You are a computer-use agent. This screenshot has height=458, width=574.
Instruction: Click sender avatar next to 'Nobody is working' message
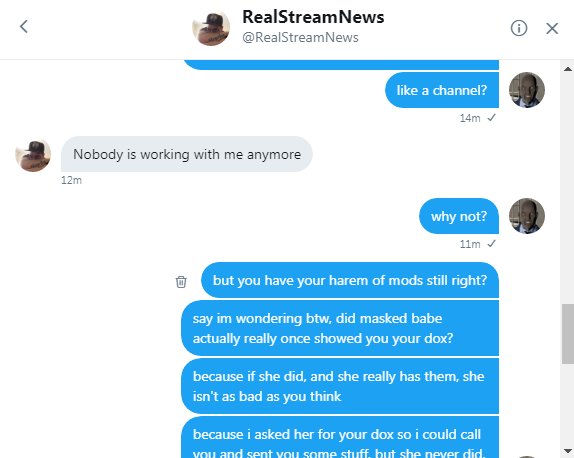[33, 155]
